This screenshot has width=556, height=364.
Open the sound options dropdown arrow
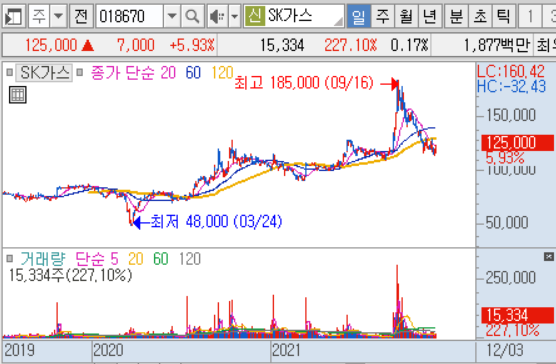click(234, 16)
